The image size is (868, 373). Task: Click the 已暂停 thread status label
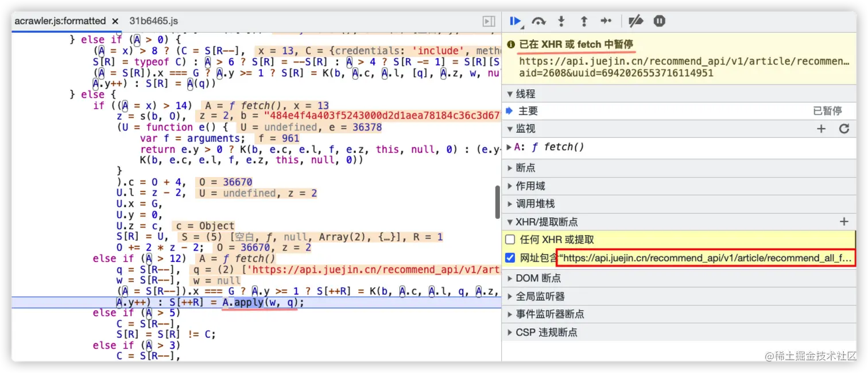point(827,111)
